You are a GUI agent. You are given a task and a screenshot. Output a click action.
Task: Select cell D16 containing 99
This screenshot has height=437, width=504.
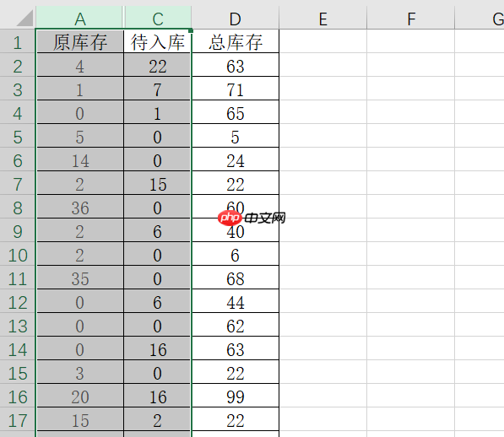click(236, 396)
